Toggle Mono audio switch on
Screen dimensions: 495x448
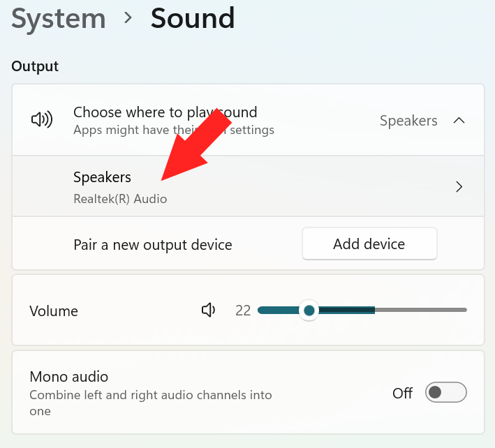[445, 392]
